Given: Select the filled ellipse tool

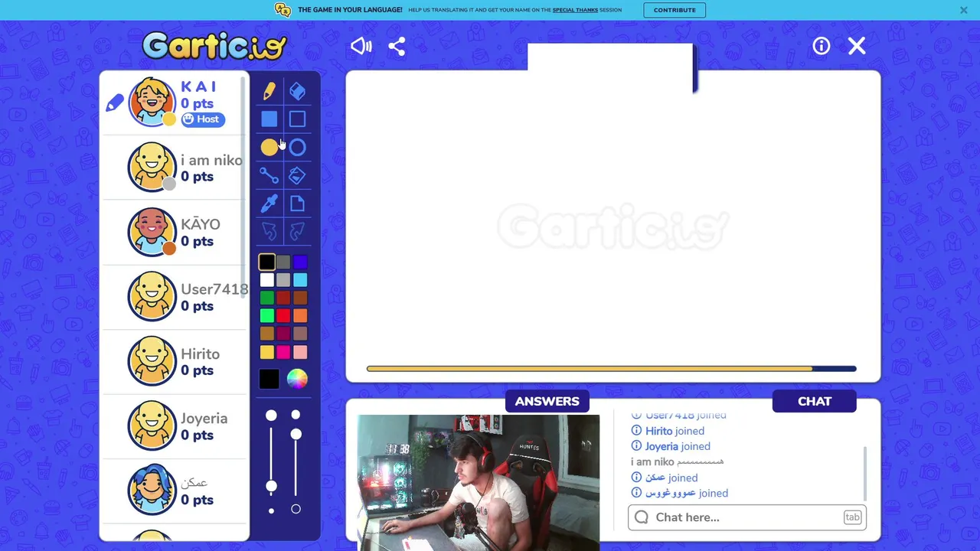Looking at the screenshot, I should [269, 147].
